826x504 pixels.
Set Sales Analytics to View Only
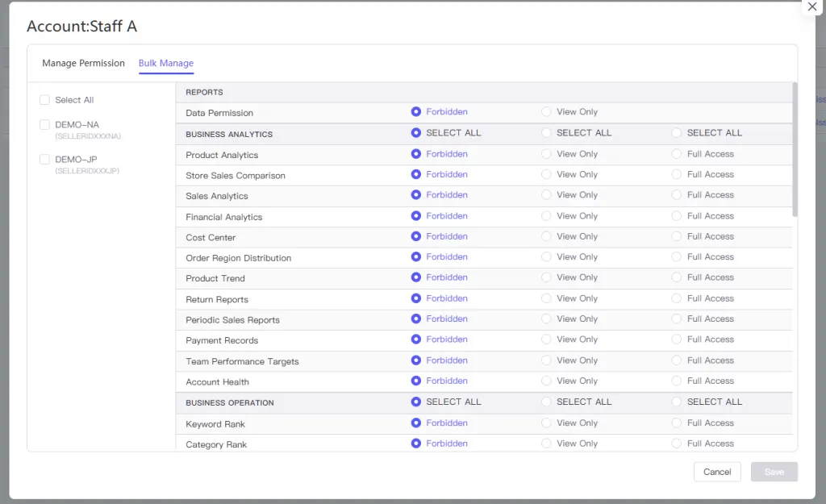click(546, 195)
